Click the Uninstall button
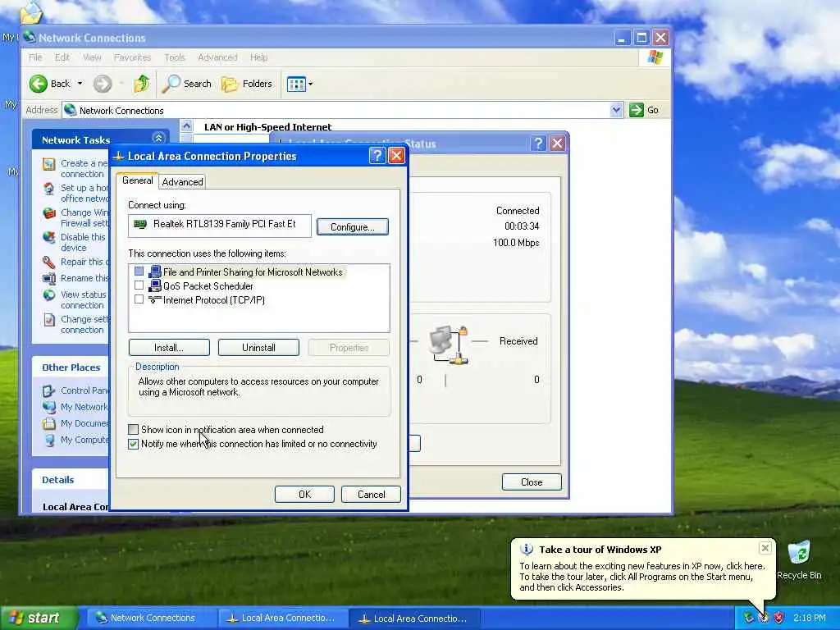Image resolution: width=840 pixels, height=630 pixels. click(258, 348)
